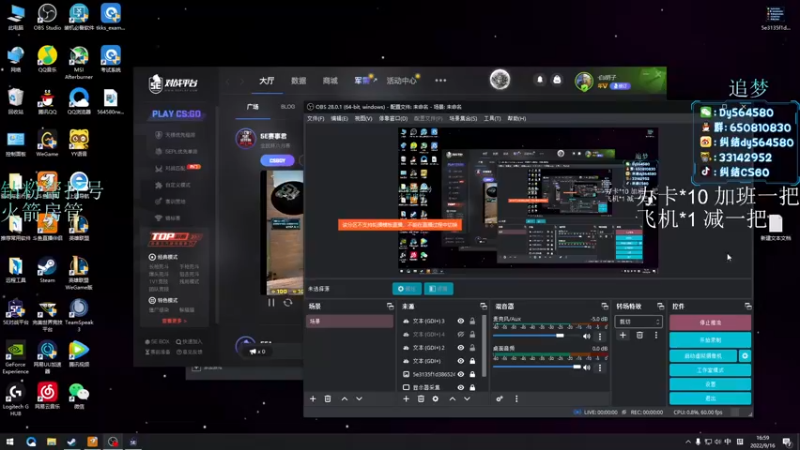
Task: Open virtual camera settings gear button
Action: point(745,356)
